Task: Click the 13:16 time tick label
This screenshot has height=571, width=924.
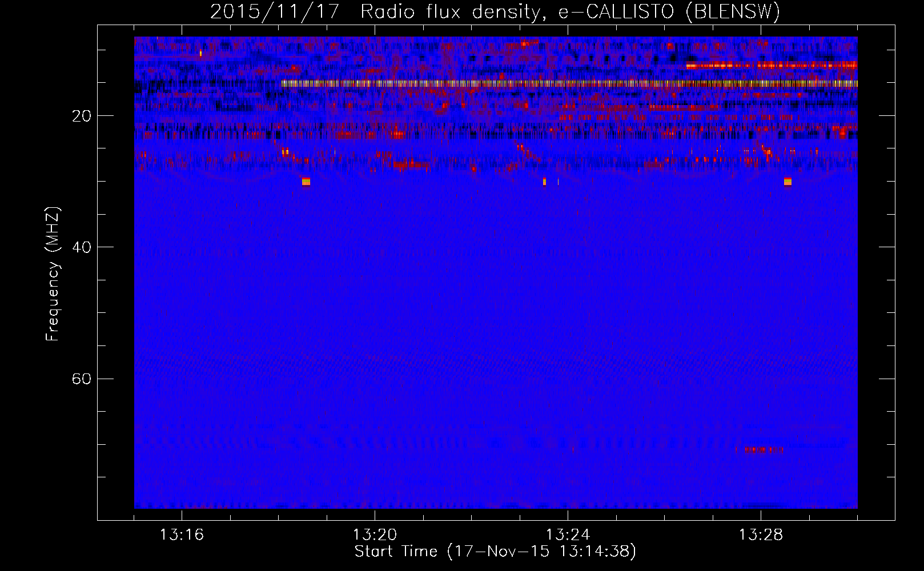Action: click(x=182, y=535)
